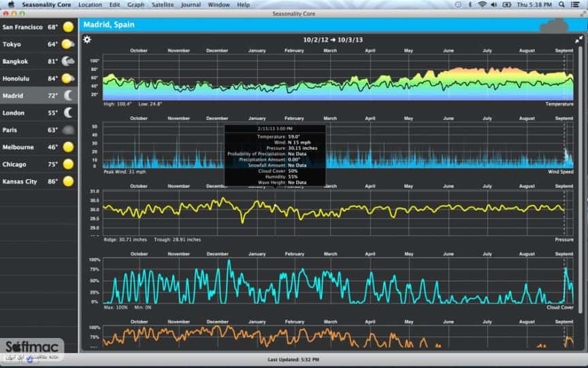Select London in the location list
Image resolution: width=588 pixels, height=368 pixels.
39,112
